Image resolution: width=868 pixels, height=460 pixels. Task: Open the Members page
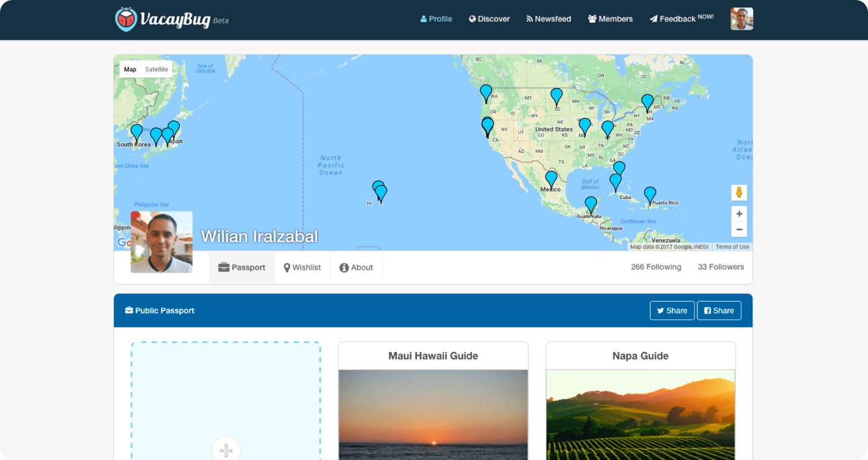pos(610,19)
